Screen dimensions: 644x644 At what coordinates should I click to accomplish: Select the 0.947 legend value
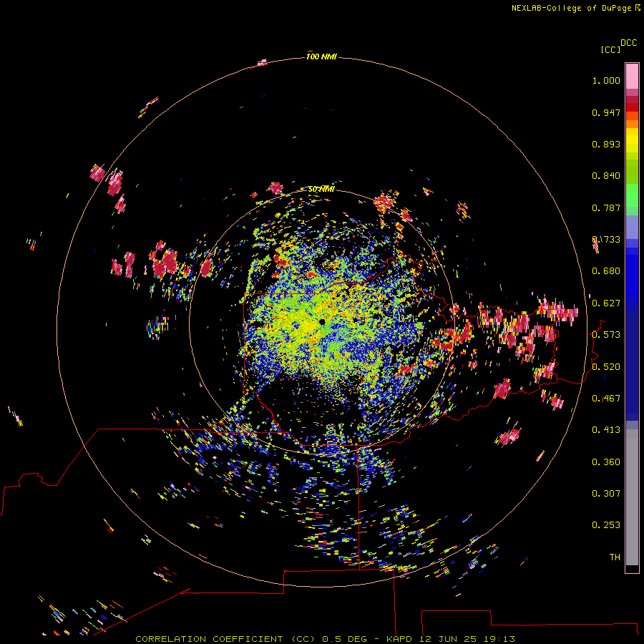pos(606,112)
